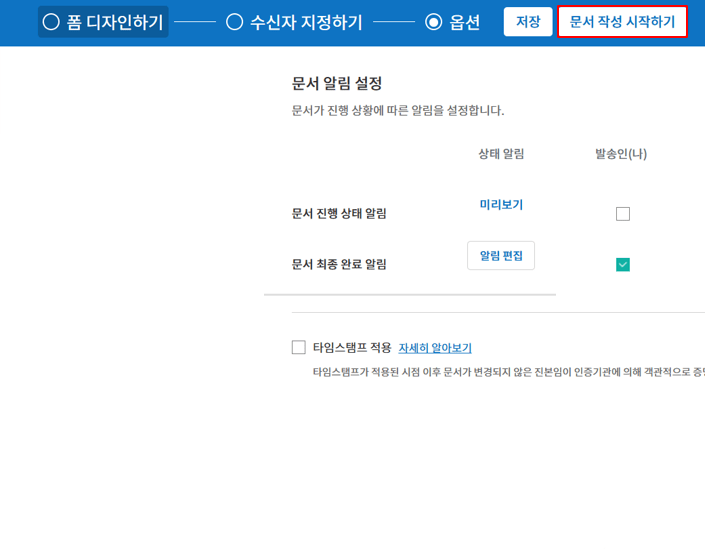Screen dimensions: 705x549
Task: Click 문서 작성 시작하기 button
Action: (622, 22)
